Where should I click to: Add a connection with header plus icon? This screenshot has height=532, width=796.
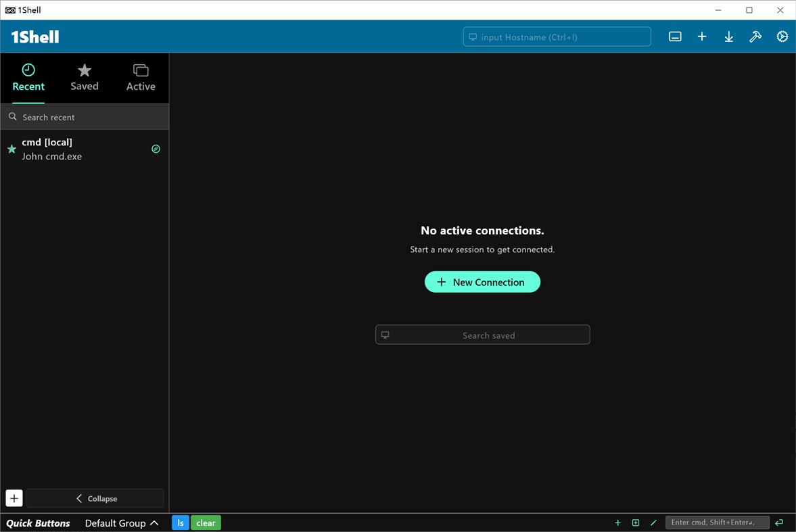(701, 37)
